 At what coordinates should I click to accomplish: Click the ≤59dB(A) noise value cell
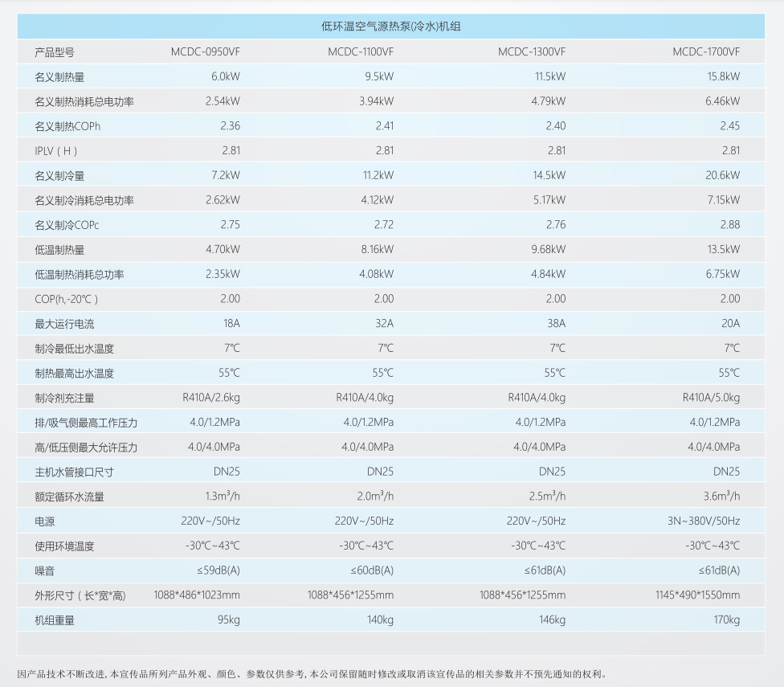(x=218, y=570)
